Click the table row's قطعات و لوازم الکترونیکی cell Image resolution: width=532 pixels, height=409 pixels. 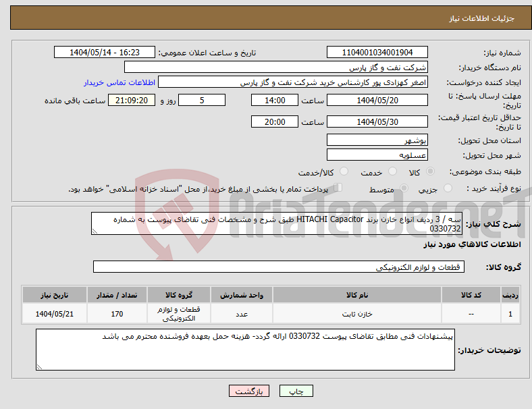point(179,314)
